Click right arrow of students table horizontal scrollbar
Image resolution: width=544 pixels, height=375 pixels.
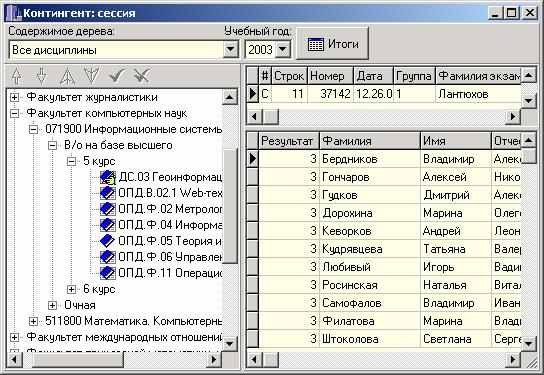tap(512, 359)
